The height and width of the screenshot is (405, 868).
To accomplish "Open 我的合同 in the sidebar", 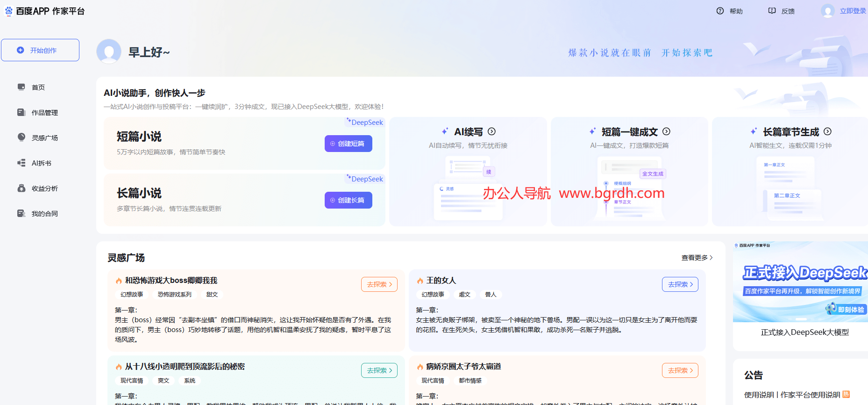I will (x=45, y=214).
